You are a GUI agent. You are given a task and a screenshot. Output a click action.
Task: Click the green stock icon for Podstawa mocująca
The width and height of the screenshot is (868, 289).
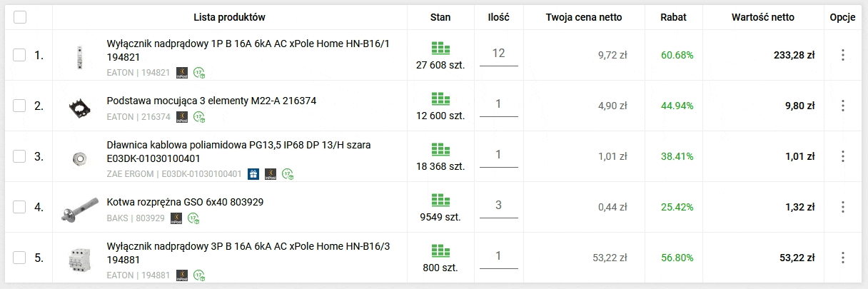coord(440,99)
